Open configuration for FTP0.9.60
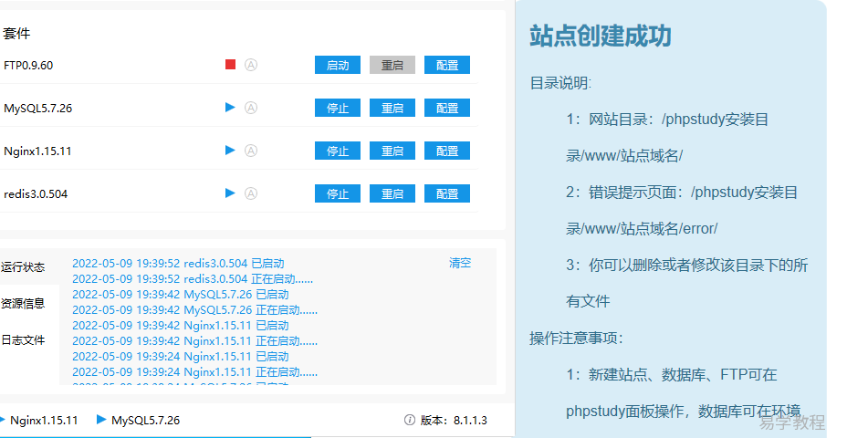The image size is (868, 438). tap(447, 65)
